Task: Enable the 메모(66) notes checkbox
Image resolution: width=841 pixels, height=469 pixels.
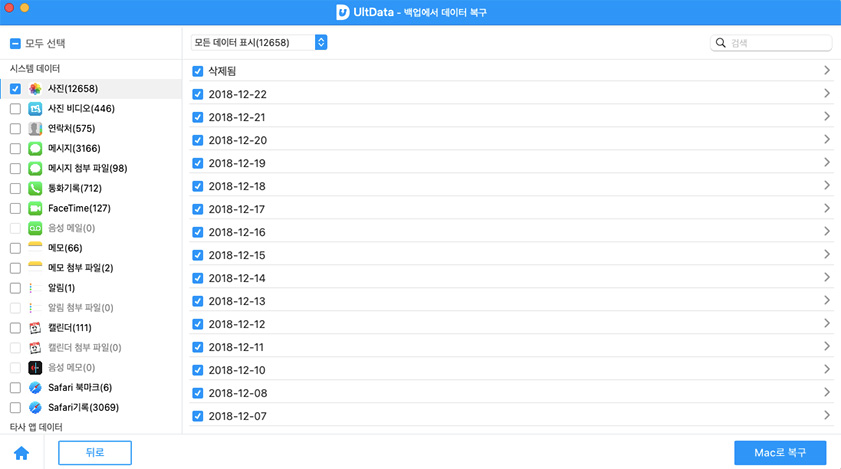Action: coord(15,248)
